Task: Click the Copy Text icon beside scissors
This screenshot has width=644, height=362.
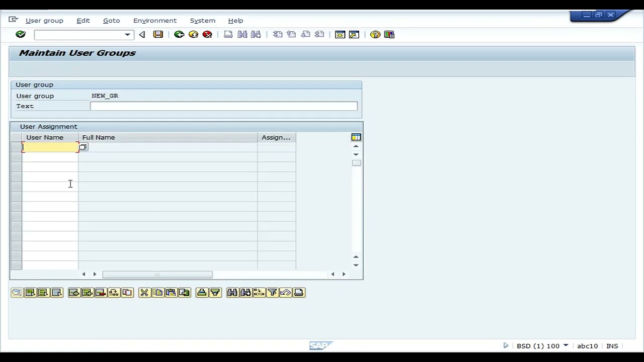Action: click(157, 293)
